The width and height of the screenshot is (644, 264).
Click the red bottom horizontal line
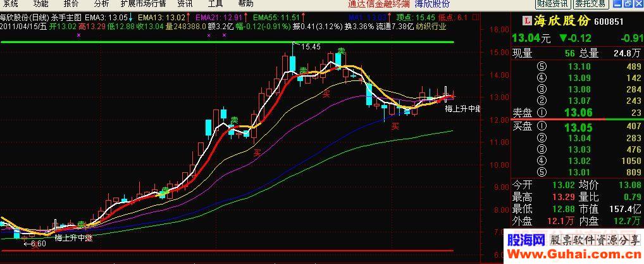coord(227,251)
